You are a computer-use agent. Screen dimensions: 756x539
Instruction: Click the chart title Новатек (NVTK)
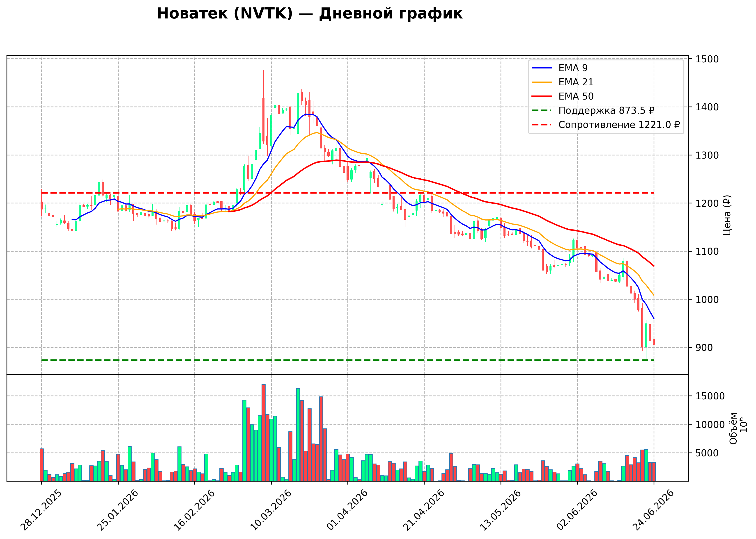pyautogui.click(x=225, y=14)
